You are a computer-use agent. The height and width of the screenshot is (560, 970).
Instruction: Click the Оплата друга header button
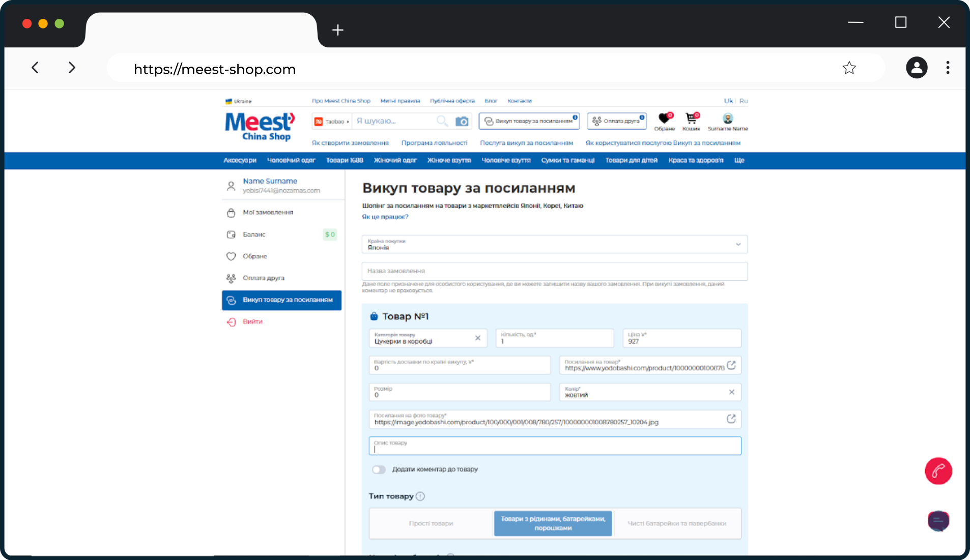pyautogui.click(x=617, y=121)
